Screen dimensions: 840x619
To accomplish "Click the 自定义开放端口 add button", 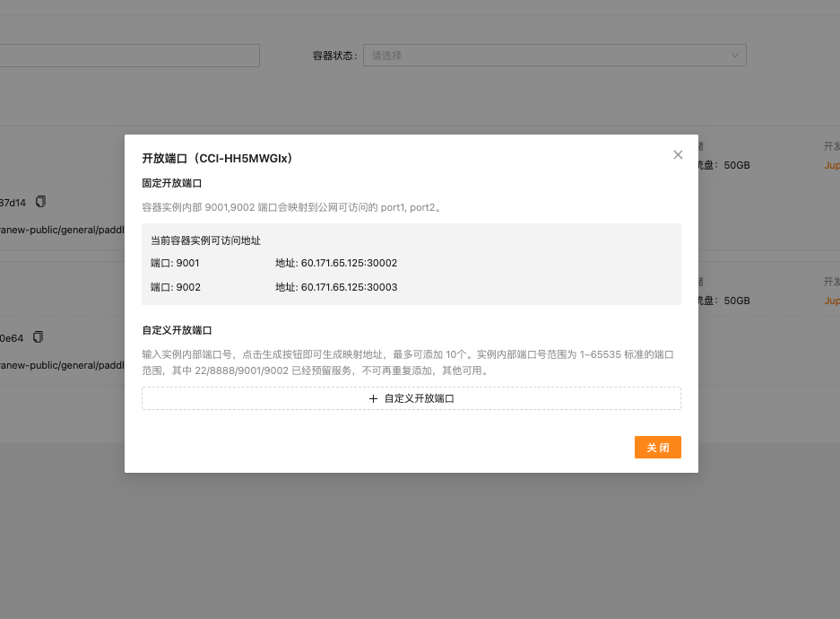I will pos(411,398).
